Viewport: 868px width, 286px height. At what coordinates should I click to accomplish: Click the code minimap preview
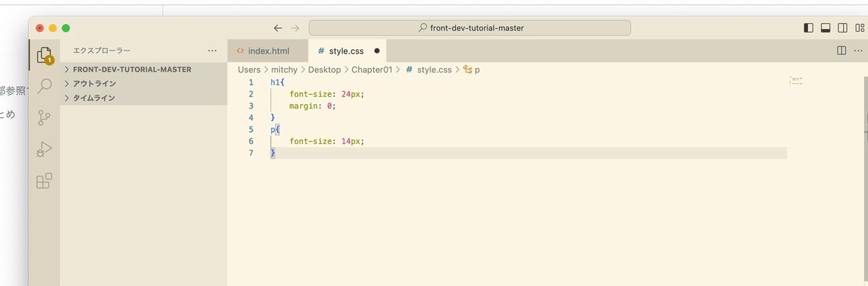(797, 80)
